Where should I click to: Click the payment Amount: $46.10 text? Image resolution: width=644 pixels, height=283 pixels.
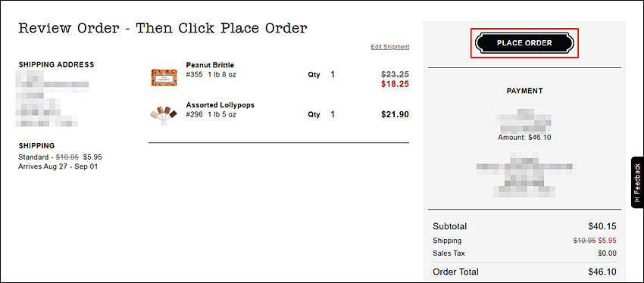coord(524,138)
